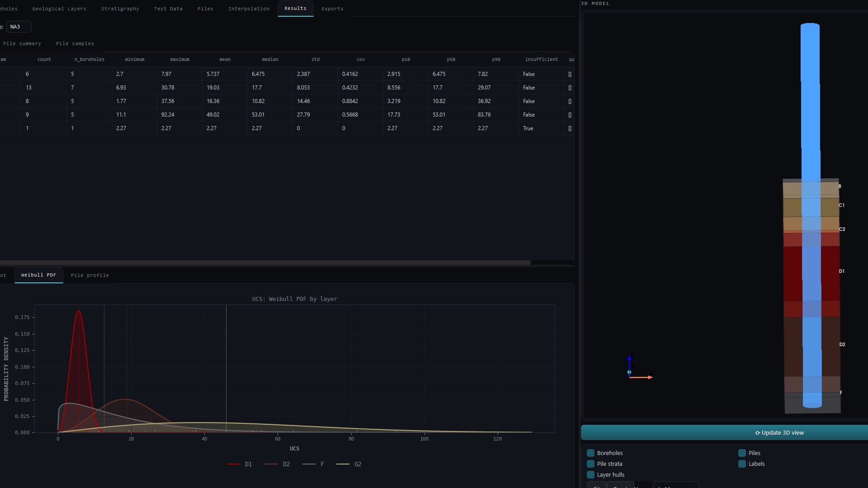Select p90 value 36.92 cell
The width and height of the screenshot is (868, 488).
click(496, 101)
